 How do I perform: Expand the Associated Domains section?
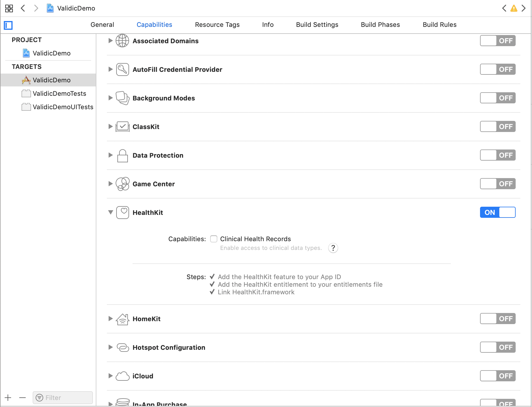[110, 41]
